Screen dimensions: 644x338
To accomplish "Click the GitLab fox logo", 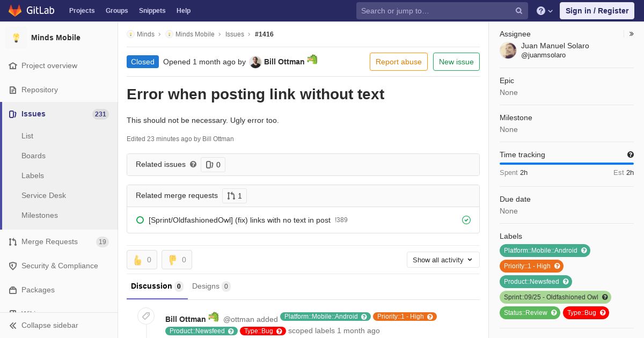I will click(x=15, y=10).
